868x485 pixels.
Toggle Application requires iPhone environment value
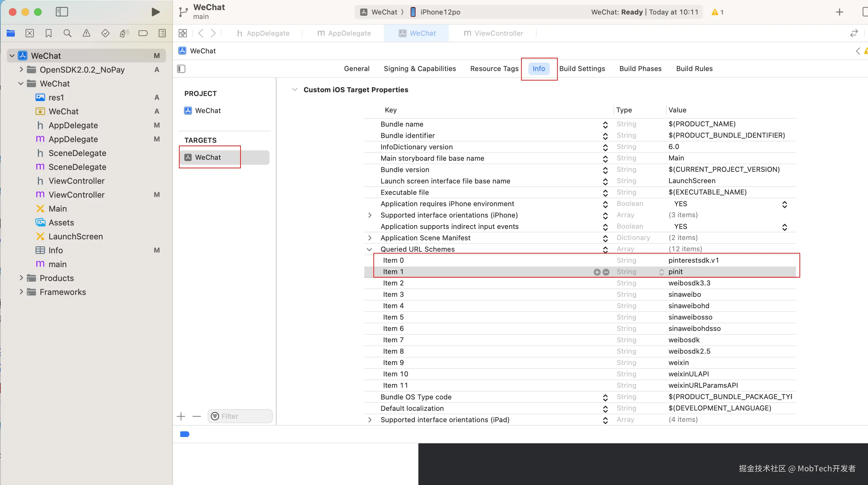point(784,204)
